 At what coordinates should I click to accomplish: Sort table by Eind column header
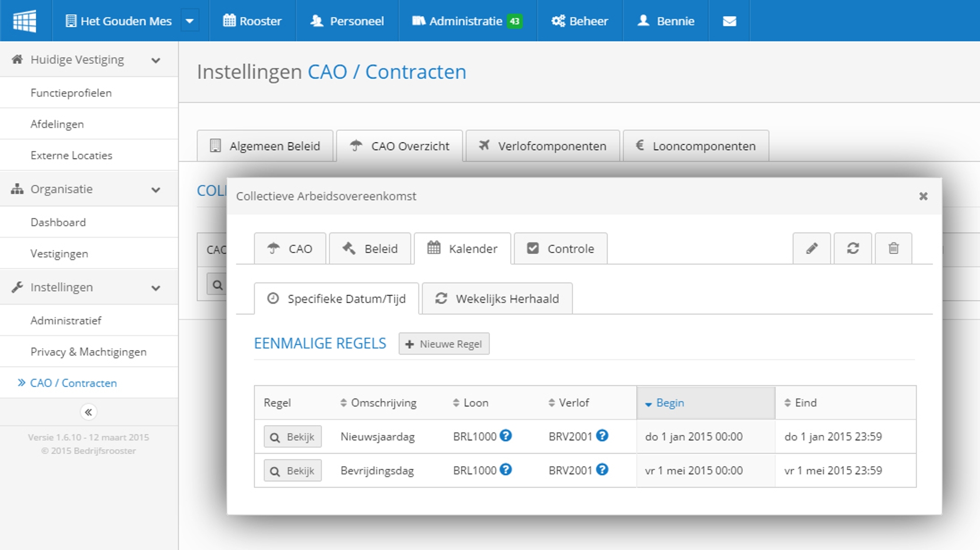pos(805,403)
